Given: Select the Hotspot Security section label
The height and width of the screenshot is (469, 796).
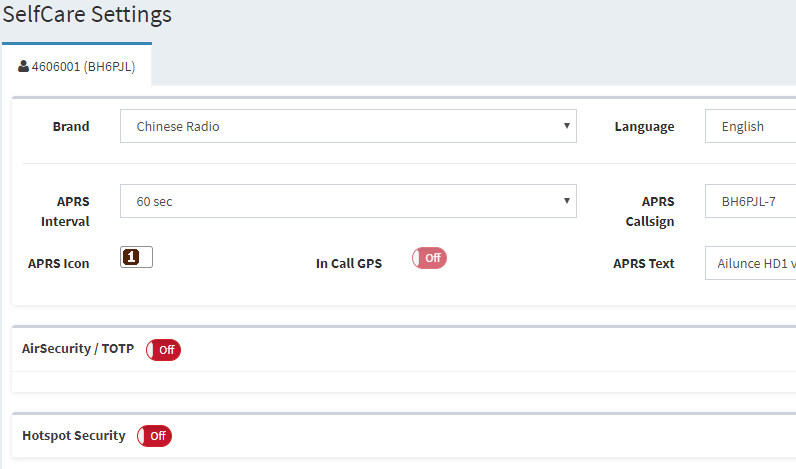Looking at the screenshot, I should point(74,436).
